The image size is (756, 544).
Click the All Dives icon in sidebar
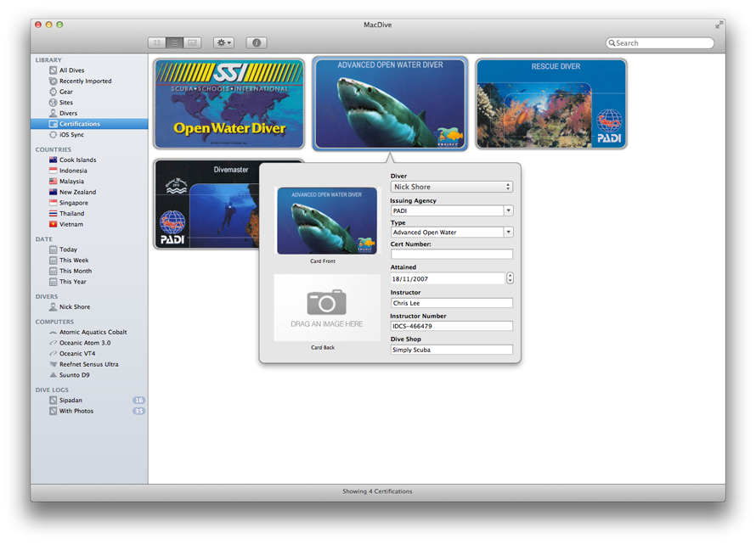(x=53, y=70)
